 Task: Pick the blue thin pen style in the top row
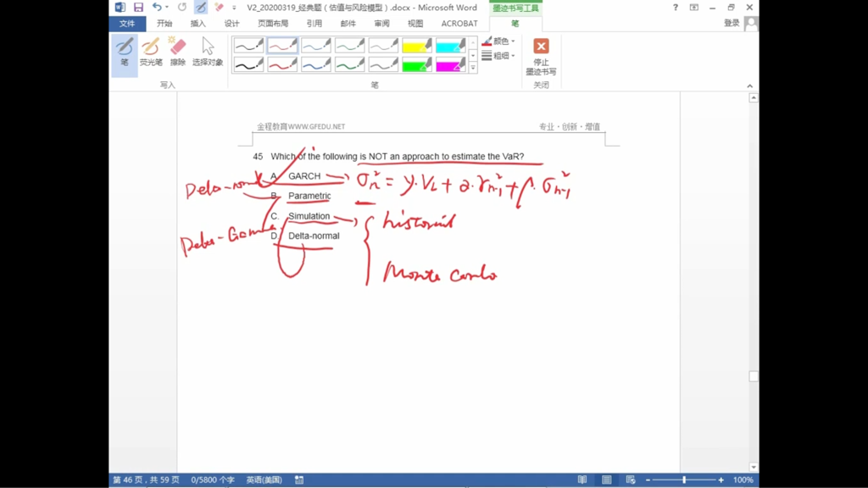pyautogui.click(x=316, y=46)
